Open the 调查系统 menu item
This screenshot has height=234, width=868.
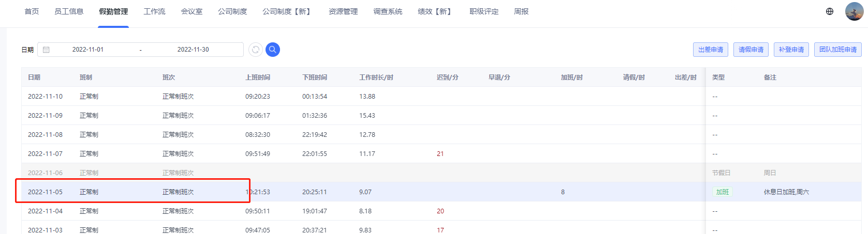[388, 11]
